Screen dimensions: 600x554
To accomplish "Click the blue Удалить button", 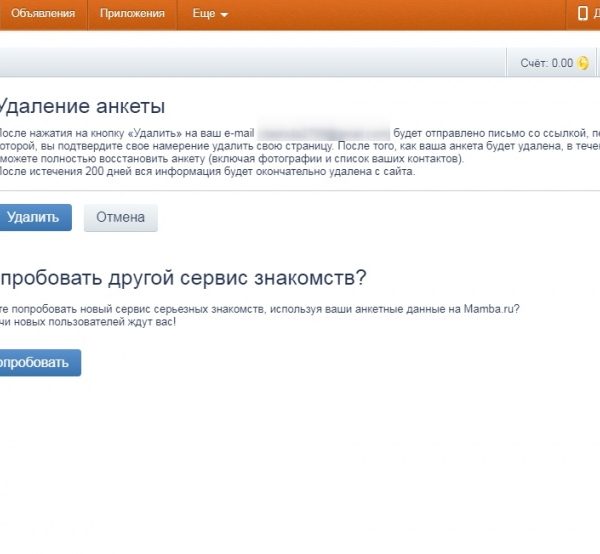I will [34, 217].
